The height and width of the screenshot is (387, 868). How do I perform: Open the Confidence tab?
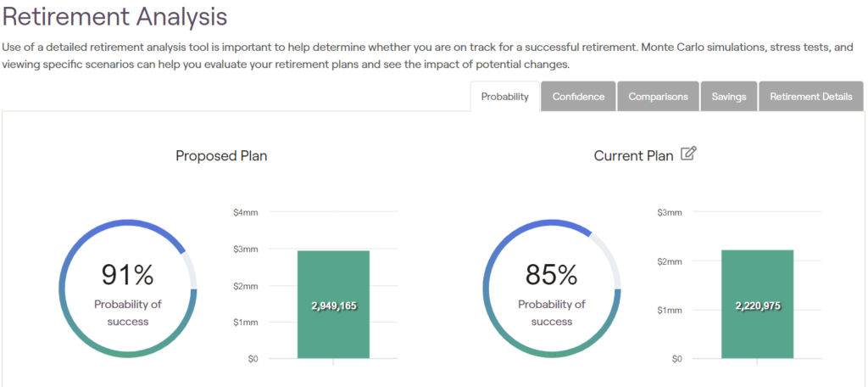tap(578, 97)
